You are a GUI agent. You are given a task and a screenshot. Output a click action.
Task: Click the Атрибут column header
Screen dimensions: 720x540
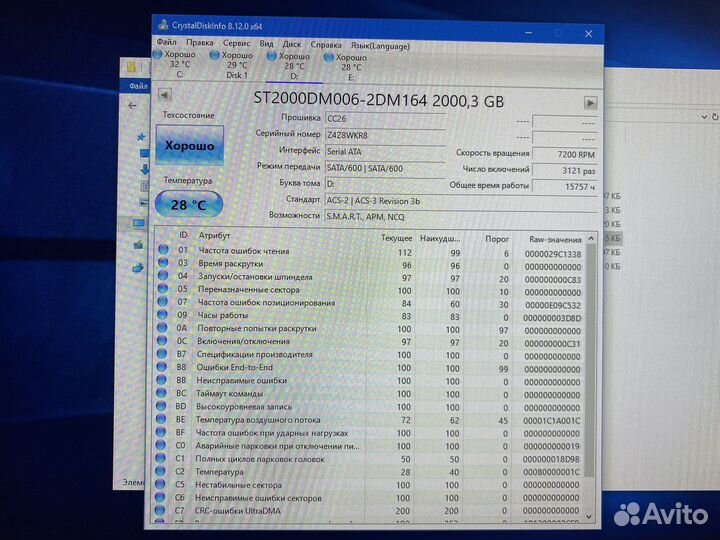[214, 235]
